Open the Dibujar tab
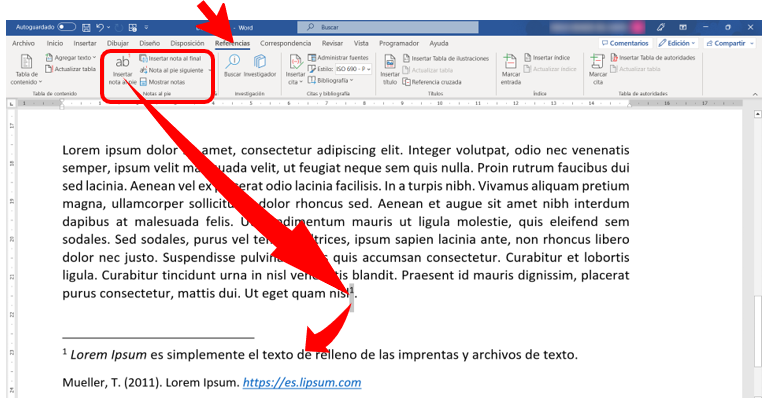This screenshot has height=407, width=766. click(118, 43)
